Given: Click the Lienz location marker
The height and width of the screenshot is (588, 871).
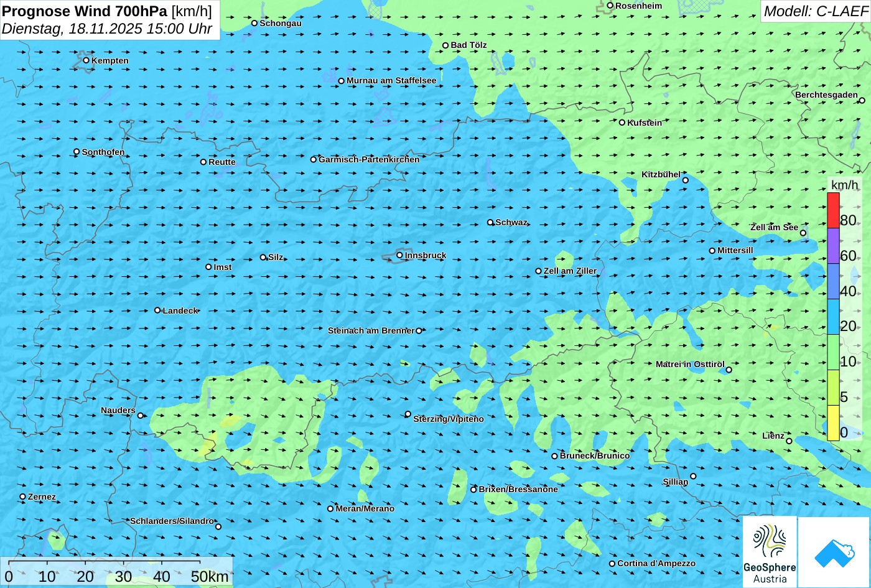Looking at the screenshot, I should coord(789,441).
